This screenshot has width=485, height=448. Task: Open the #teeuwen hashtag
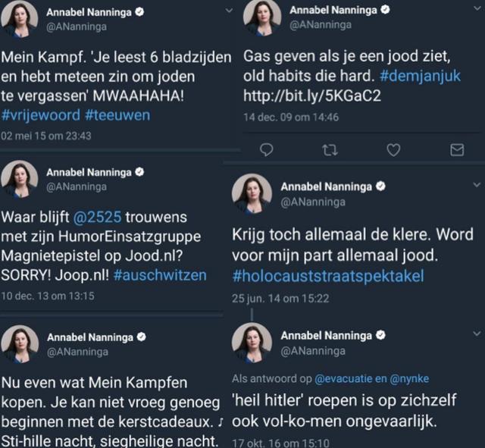click(x=117, y=115)
